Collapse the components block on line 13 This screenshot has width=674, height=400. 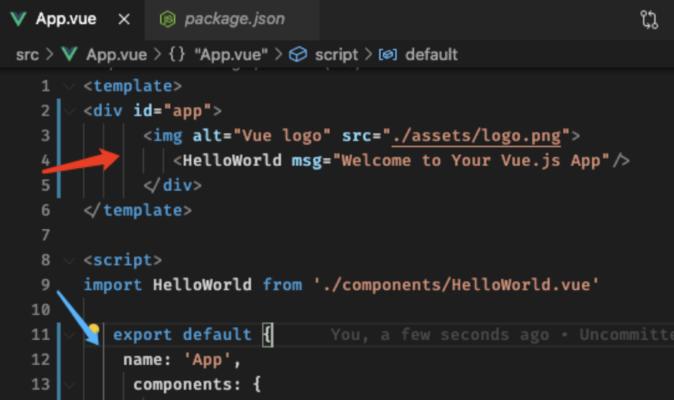click(69, 385)
